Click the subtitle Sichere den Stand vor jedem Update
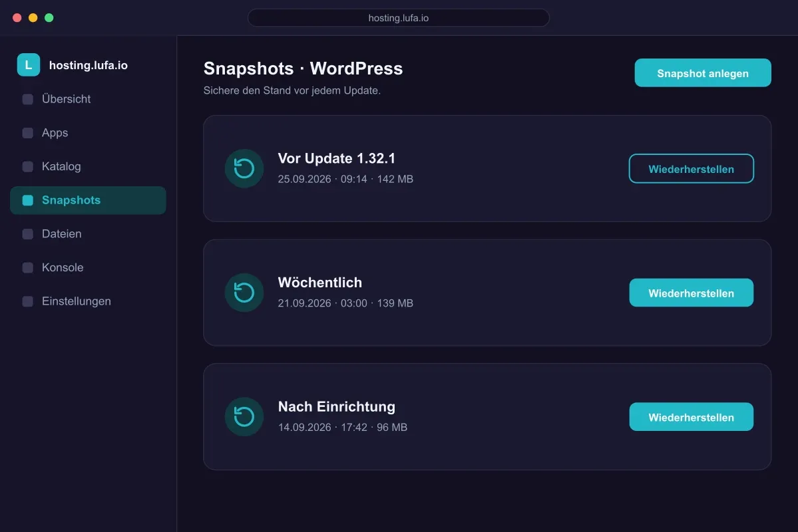This screenshot has width=798, height=532. pyautogui.click(x=292, y=90)
